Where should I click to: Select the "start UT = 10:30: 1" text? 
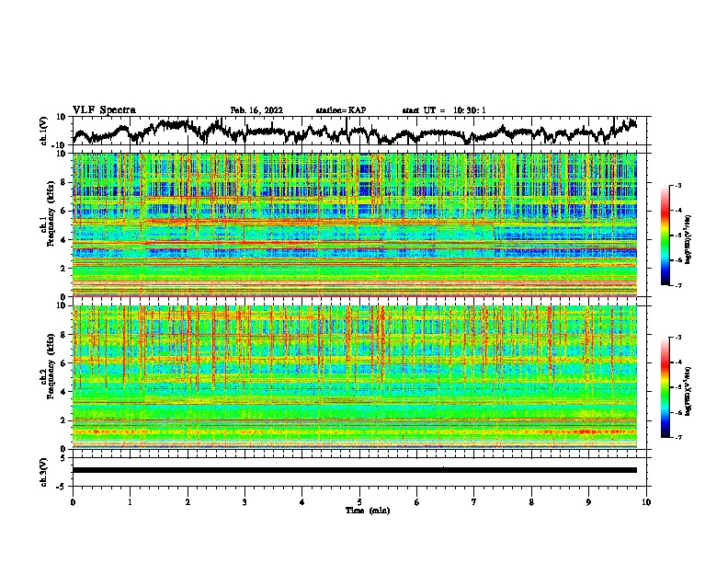click(444, 110)
